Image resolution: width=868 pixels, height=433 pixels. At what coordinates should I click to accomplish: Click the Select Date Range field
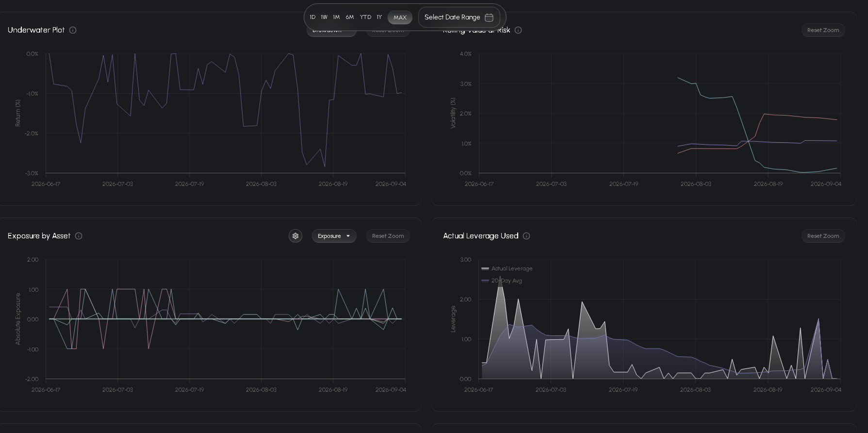tap(459, 17)
